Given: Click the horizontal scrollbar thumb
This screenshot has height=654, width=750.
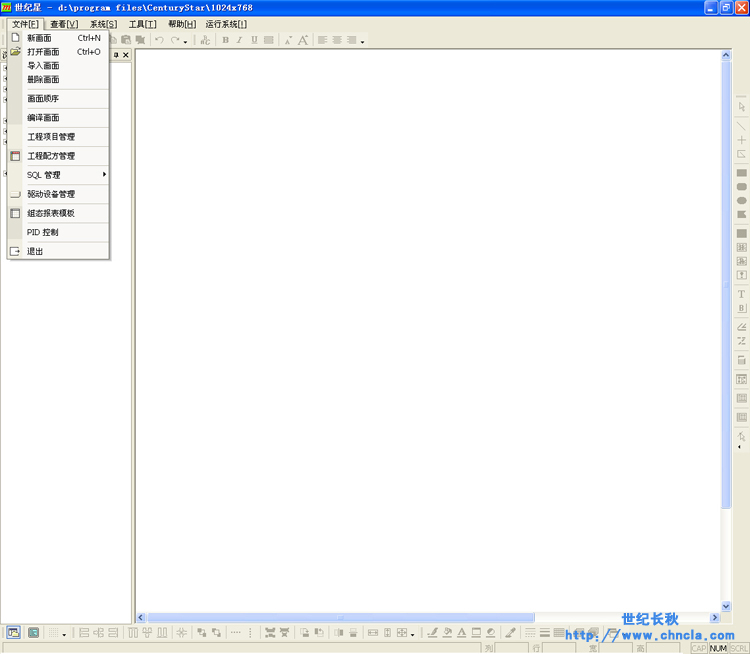Looking at the screenshot, I should 341,618.
